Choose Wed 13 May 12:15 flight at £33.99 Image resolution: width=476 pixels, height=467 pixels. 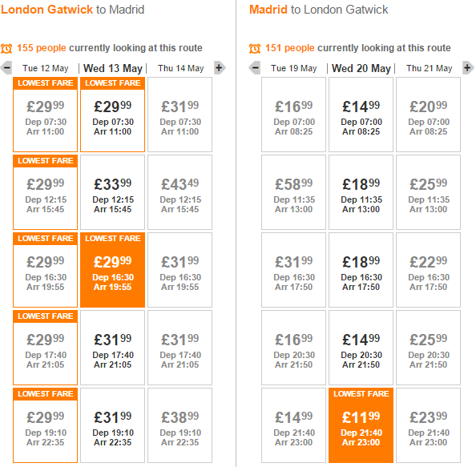113,192
